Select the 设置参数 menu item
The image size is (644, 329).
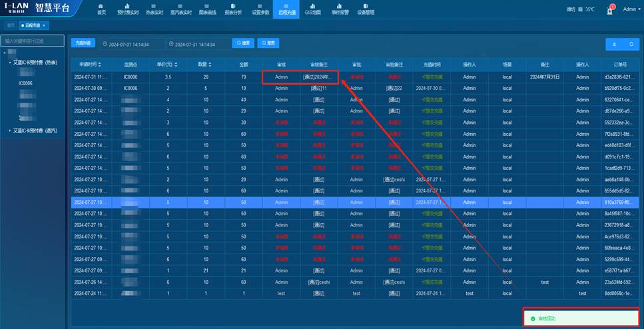260,9
